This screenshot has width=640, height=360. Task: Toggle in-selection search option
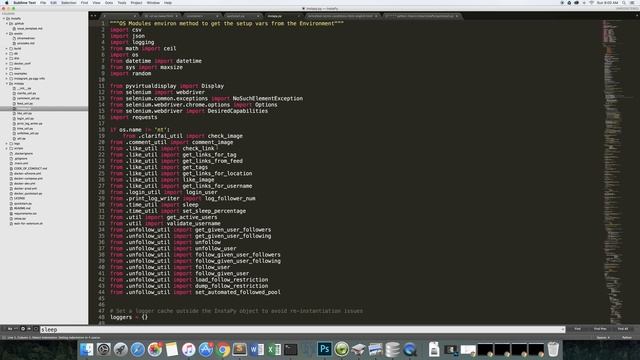click(x=29, y=329)
